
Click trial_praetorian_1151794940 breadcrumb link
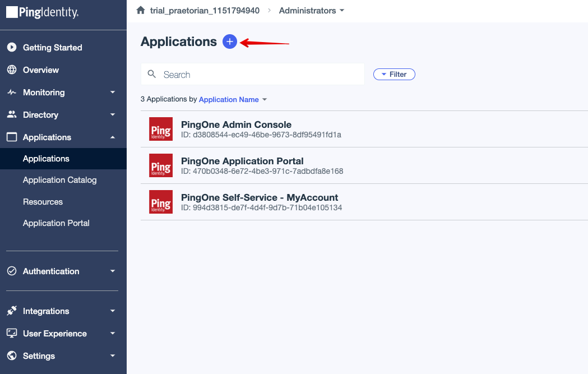pyautogui.click(x=205, y=11)
